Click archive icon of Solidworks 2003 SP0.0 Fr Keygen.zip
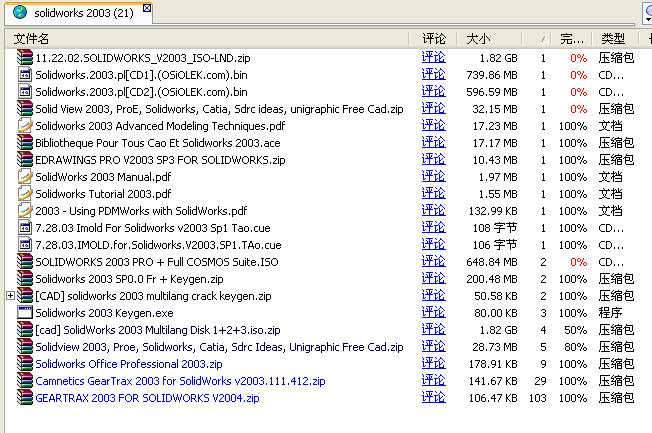 [25, 279]
